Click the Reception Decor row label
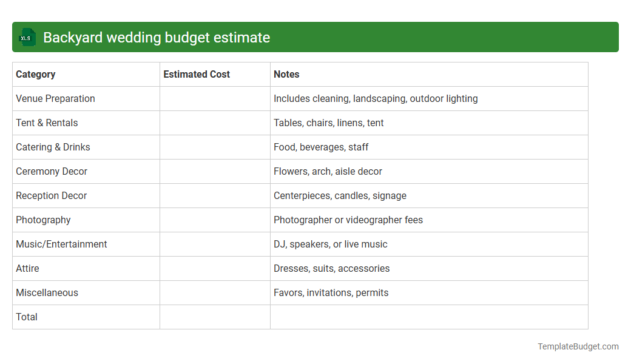The width and height of the screenshot is (631, 364). coord(51,195)
